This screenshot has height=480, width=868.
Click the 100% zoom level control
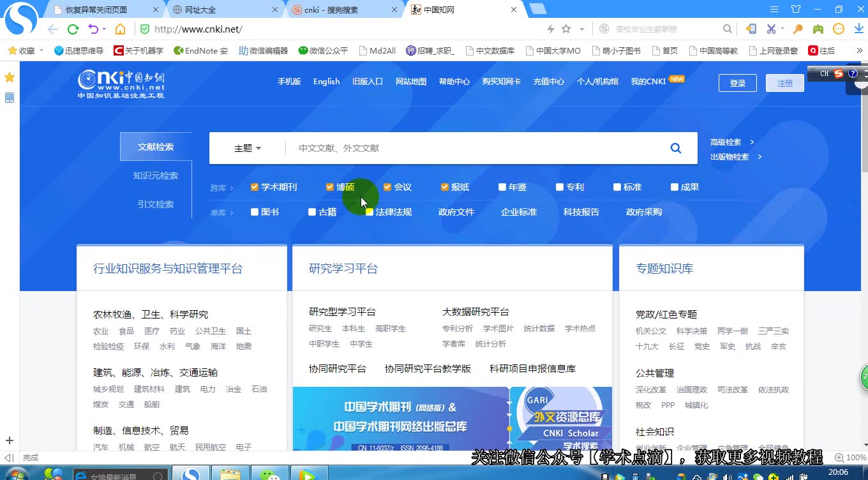851,458
